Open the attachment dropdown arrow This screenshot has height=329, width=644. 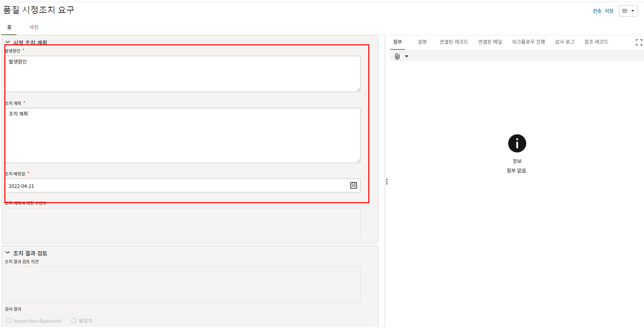(407, 56)
